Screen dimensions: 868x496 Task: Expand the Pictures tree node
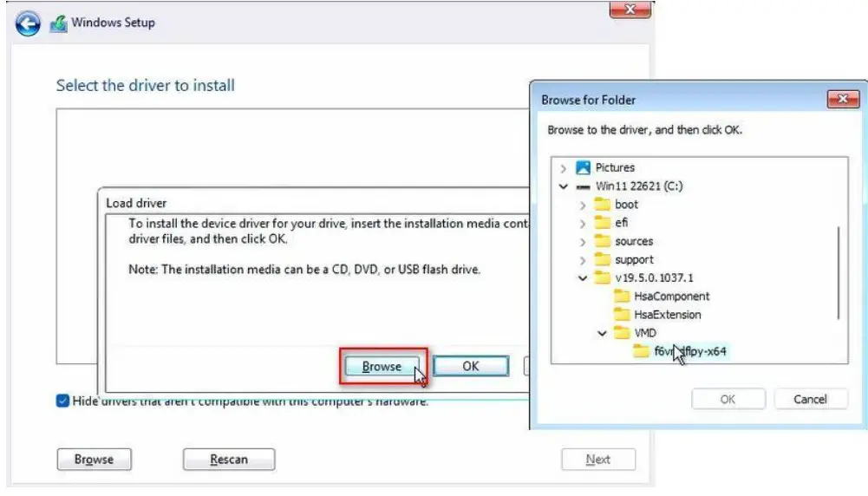[564, 168]
